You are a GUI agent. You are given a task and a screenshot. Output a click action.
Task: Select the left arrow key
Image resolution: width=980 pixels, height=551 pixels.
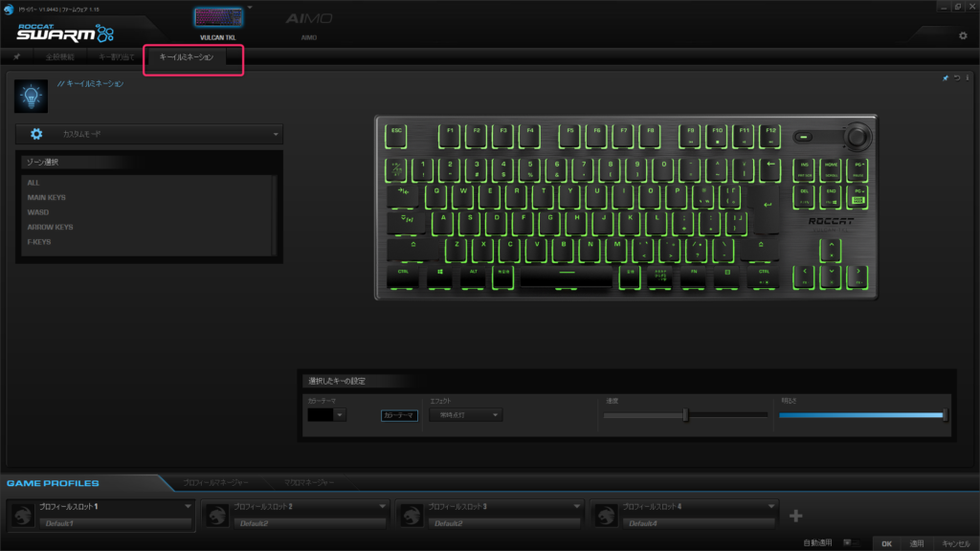click(x=804, y=276)
